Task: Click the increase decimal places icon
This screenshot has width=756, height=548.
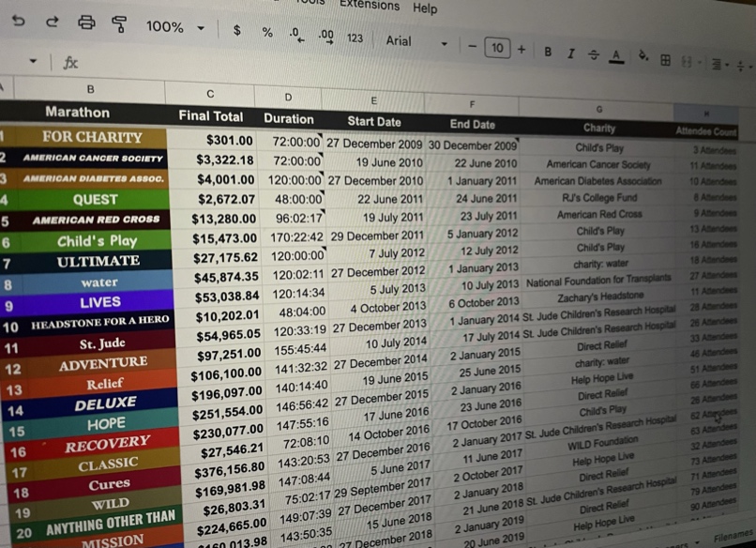Action: [326, 36]
